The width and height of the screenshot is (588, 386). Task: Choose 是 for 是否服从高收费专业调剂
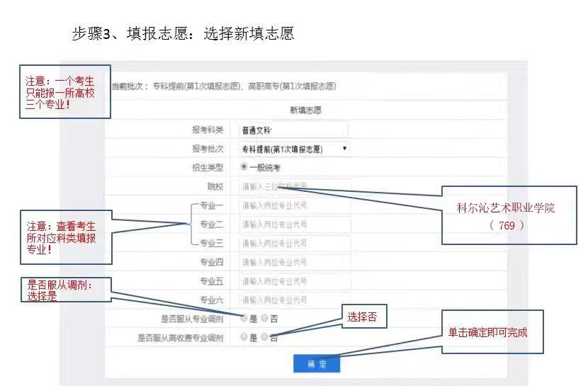click(244, 338)
